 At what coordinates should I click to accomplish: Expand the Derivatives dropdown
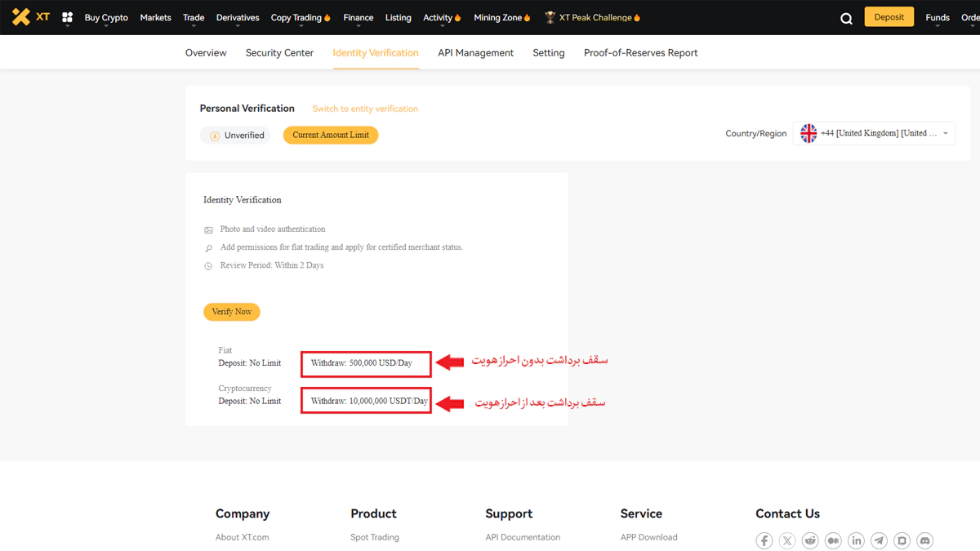(238, 18)
